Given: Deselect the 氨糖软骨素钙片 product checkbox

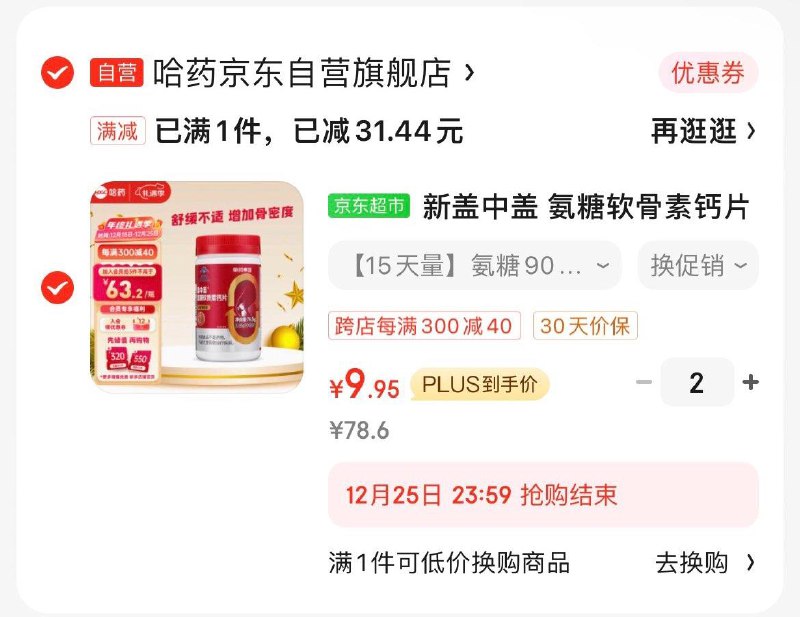Looking at the screenshot, I should [57, 287].
